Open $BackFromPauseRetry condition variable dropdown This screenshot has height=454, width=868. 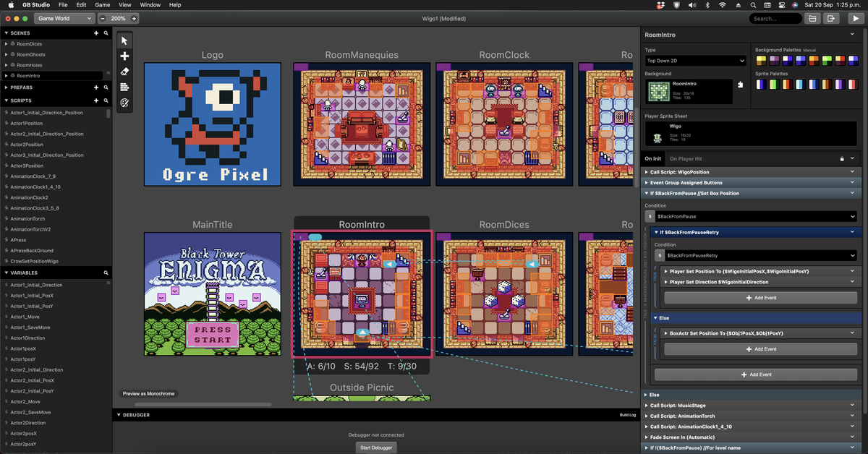tap(760, 255)
